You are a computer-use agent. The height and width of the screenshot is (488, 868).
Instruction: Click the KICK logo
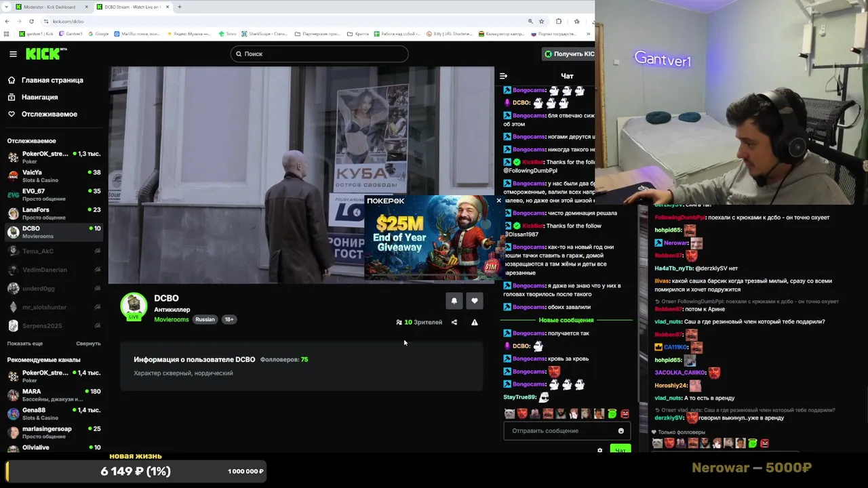tap(46, 54)
